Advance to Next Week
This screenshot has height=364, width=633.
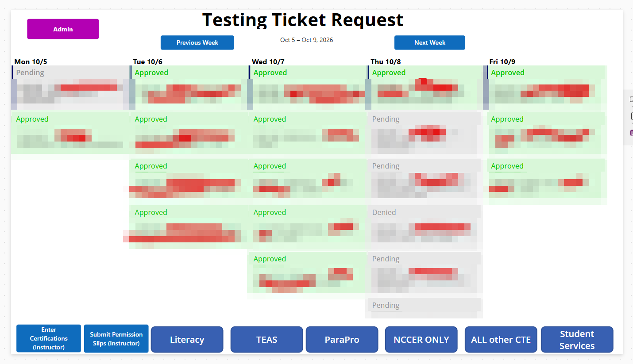430,42
